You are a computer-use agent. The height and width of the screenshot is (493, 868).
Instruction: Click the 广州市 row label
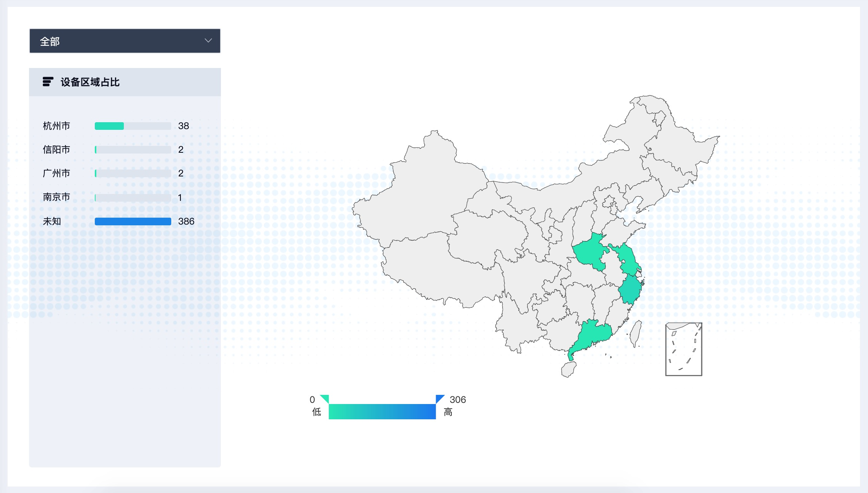click(x=57, y=173)
